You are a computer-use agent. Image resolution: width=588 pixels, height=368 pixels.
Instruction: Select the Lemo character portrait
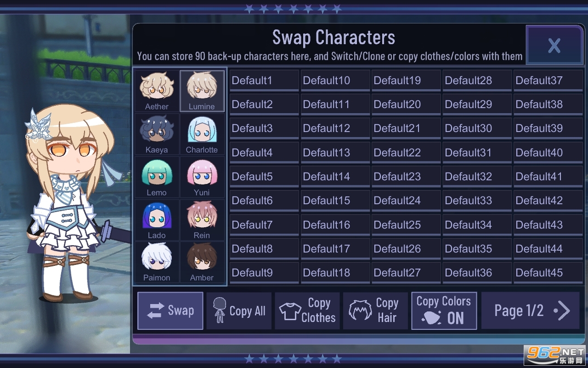click(157, 177)
